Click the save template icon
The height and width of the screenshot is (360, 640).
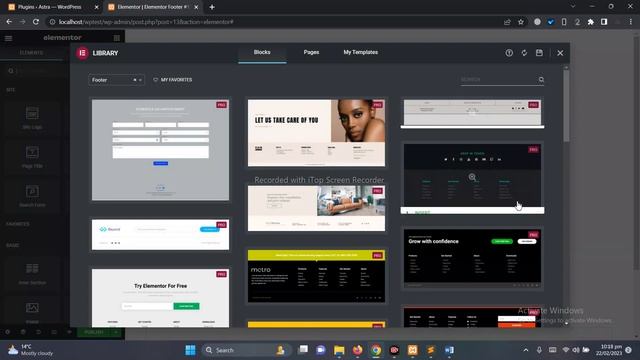click(x=539, y=53)
